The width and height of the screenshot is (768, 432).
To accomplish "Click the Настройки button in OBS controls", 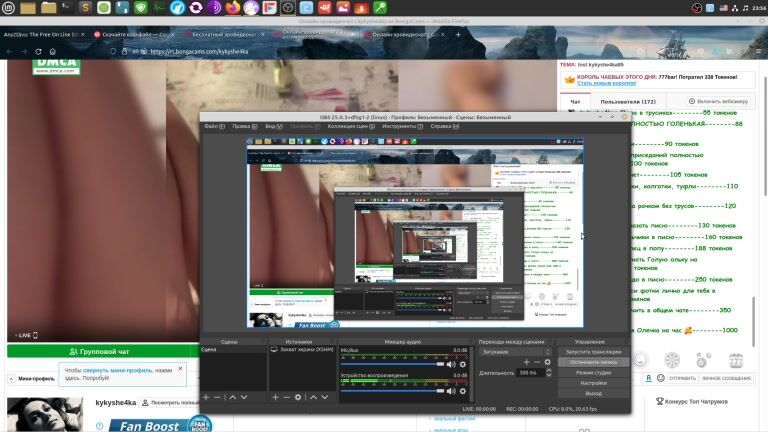I will 594,383.
